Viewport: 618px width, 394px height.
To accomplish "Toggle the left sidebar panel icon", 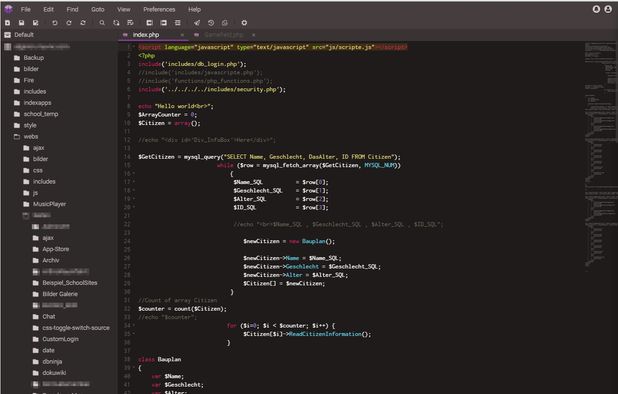I will [149, 23].
